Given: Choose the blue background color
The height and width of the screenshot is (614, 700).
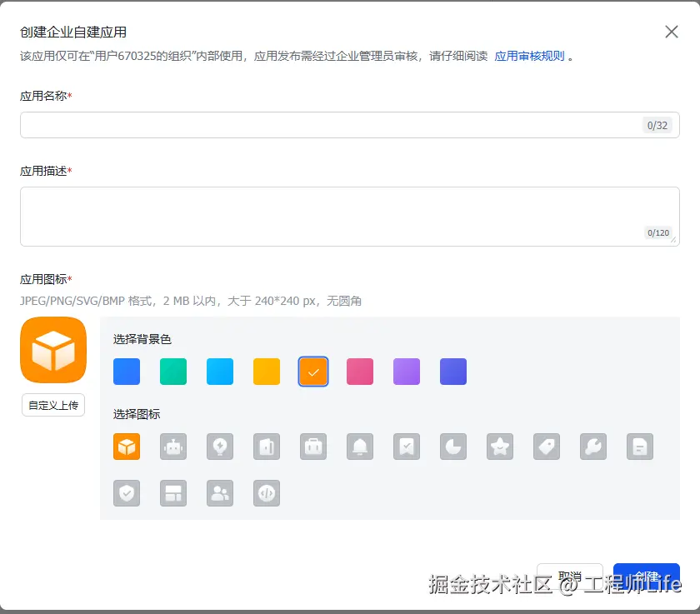Looking at the screenshot, I should tap(127, 372).
